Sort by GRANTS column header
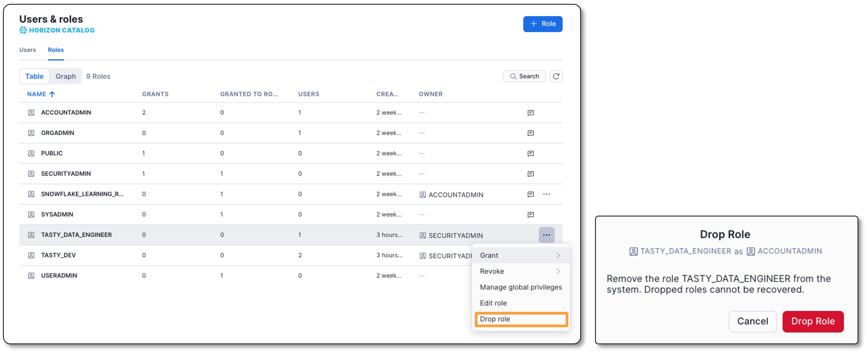This screenshot has width=868, height=353. click(x=155, y=94)
